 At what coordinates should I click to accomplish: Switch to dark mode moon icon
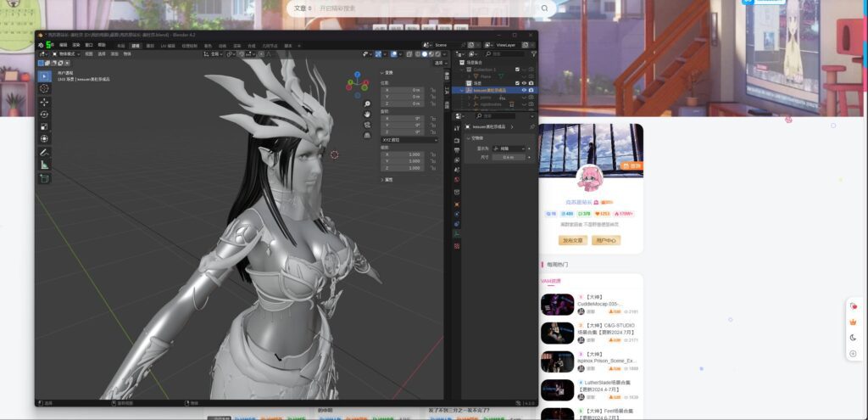(853, 337)
